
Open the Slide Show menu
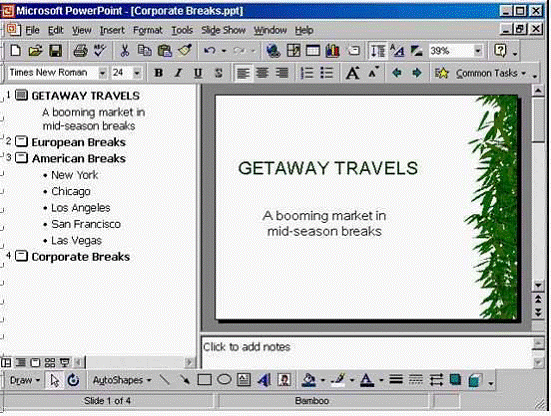[223, 31]
